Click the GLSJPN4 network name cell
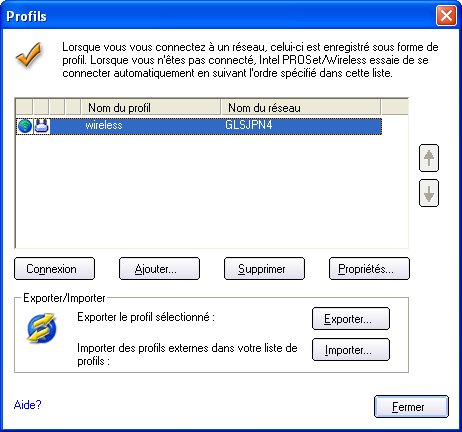Screen dimensions: 462x432 tap(249, 125)
